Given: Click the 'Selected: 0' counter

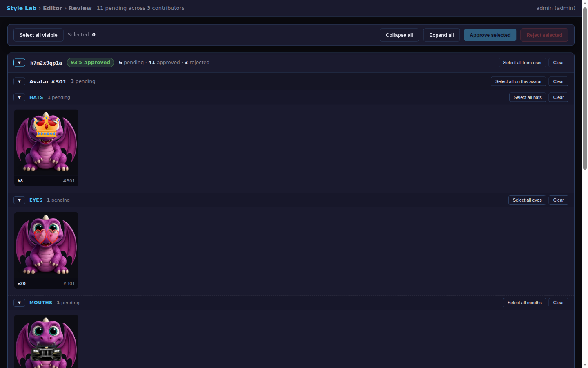Looking at the screenshot, I should pyautogui.click(x=82, y=35).
